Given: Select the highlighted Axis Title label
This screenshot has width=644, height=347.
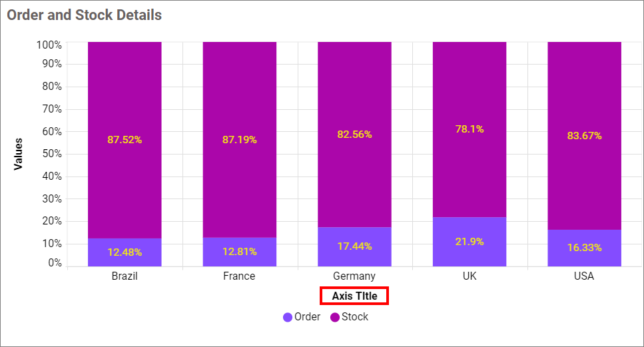Looking at the screenshot, I should [354, 296].
